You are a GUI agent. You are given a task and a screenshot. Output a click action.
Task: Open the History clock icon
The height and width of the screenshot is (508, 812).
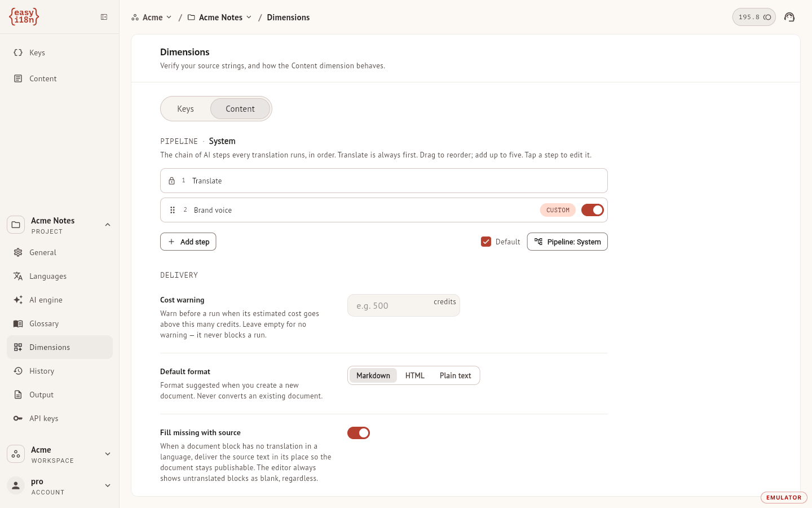tap(18, 371)
